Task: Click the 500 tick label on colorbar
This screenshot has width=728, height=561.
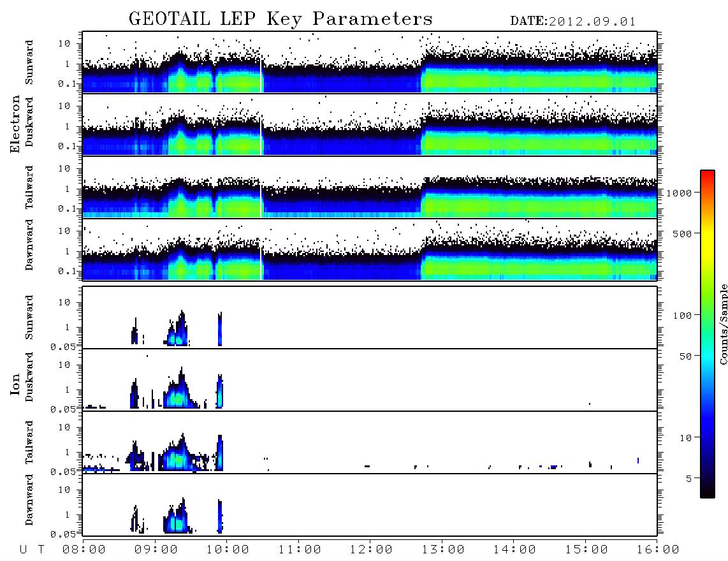Action: tap(682, 233)
